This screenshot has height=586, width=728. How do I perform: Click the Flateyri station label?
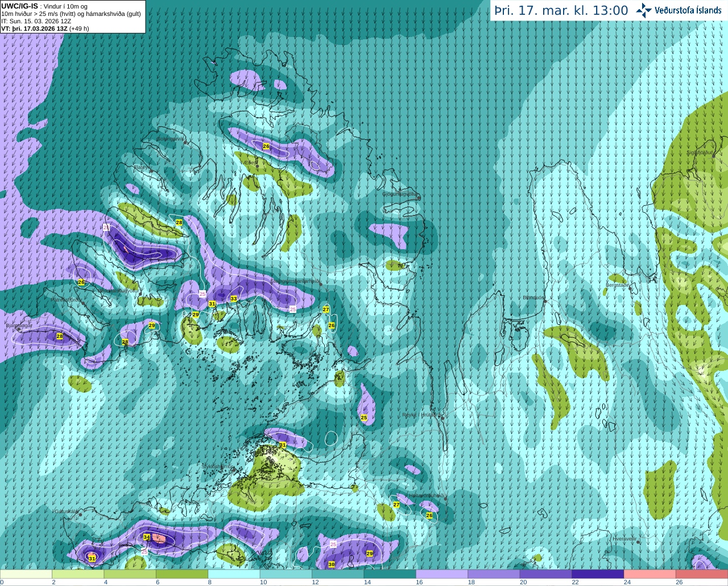pyautogui.click(x=142, y=167)
